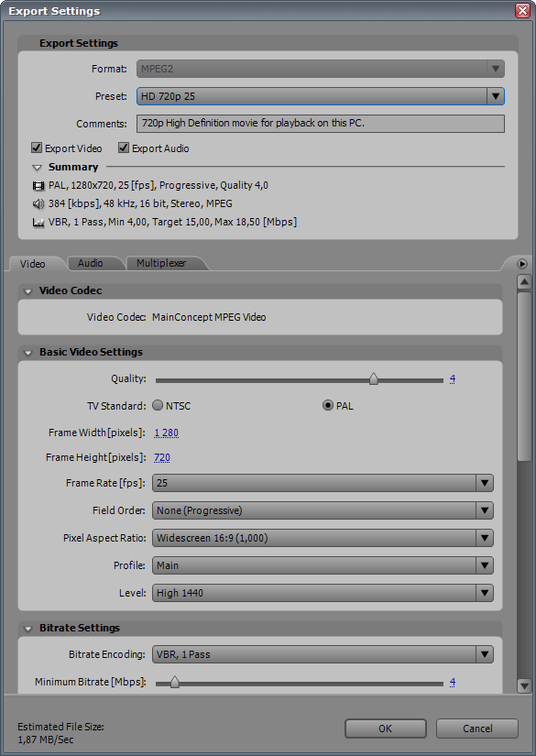Click the 'MainConcept MPEG Video' codec text

[209, 317]
